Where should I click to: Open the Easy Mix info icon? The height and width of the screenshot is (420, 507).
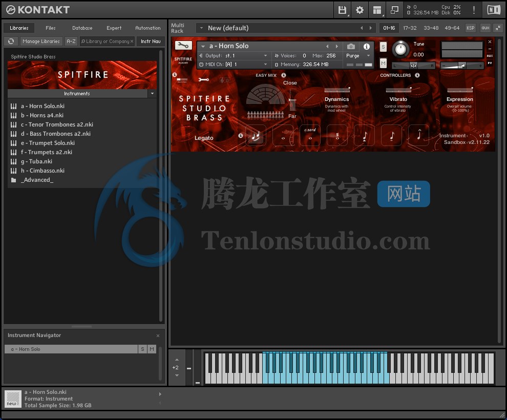284,75
